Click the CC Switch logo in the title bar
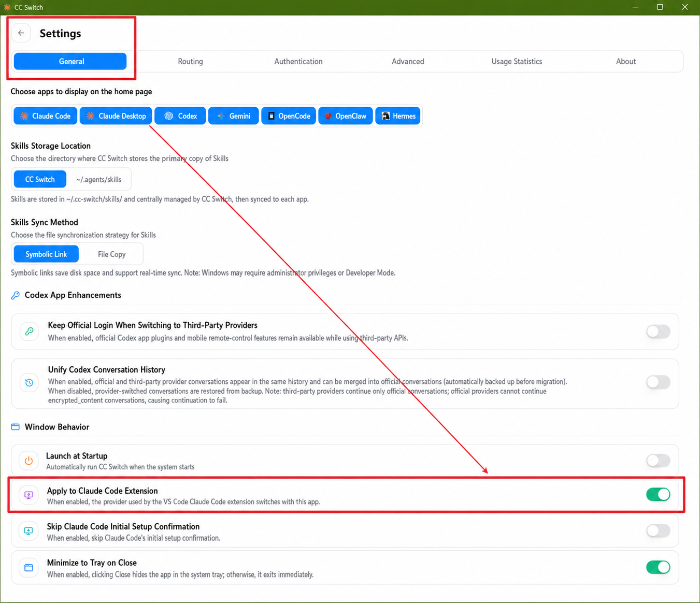700x603 pixels. [7, 7]
